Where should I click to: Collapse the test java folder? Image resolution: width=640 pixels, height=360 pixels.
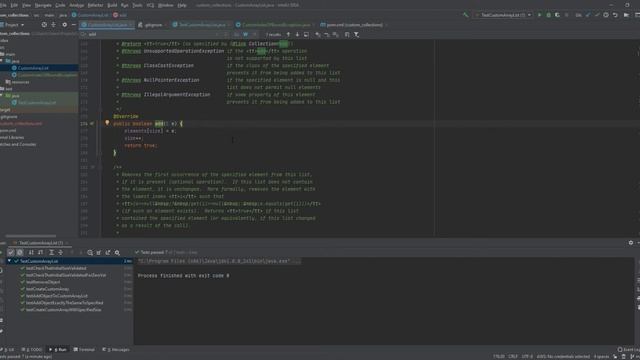pyautogui.click(x=2, y=96)
